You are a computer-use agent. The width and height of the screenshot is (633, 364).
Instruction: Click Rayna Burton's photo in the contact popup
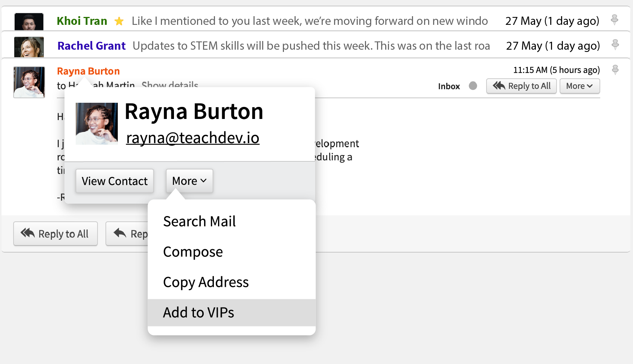(x=97, y=124)
